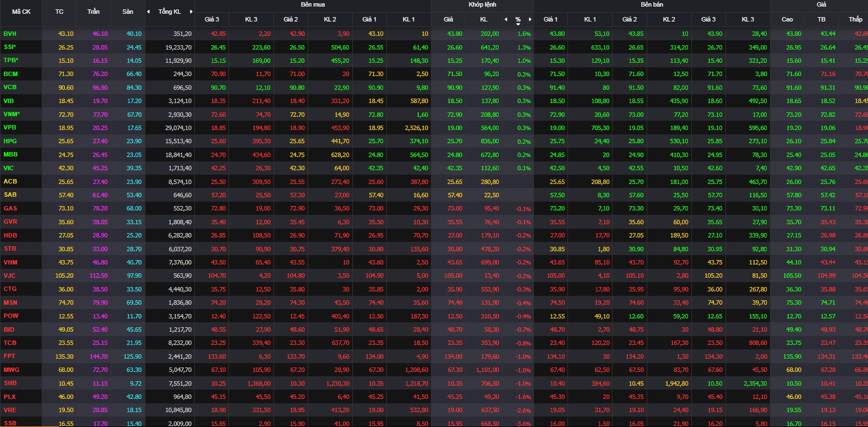Click the 2,526,10 volume in VPB row
Image resolution: width=868 pixels, height=427 pixels.
pyautogui.click(x=416, y=128)
